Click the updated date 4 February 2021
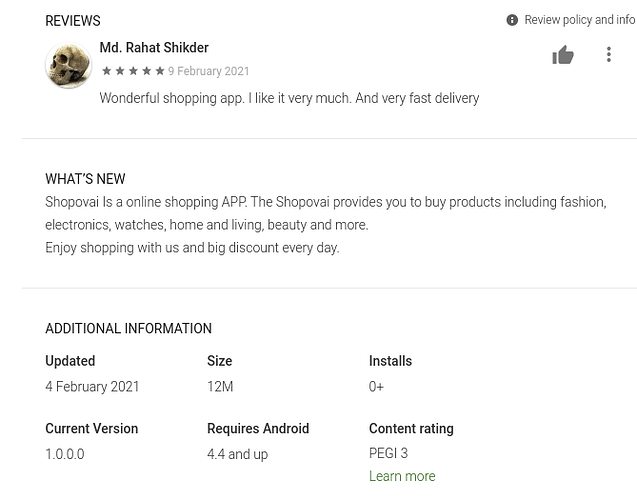Viewport: 637px width, 500px height. coord(92,386)
